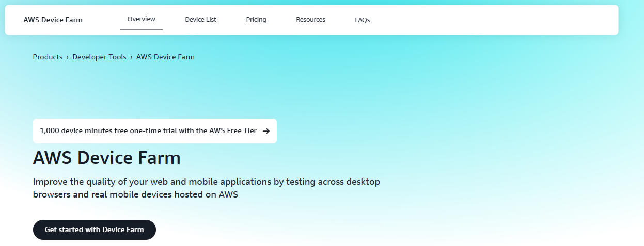
Task: Open the Overview tab
Action: point(141,19)
